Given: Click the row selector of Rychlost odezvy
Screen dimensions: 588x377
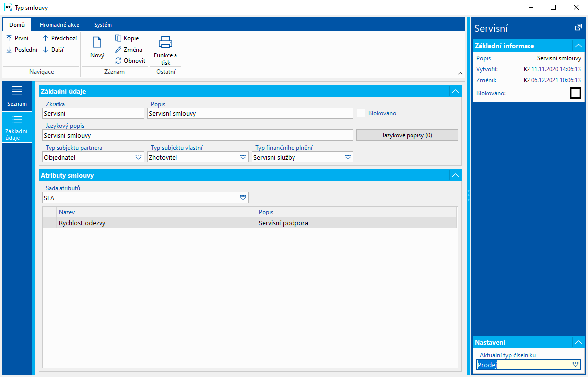Looking at the screenshot, I should click(49, 223).
